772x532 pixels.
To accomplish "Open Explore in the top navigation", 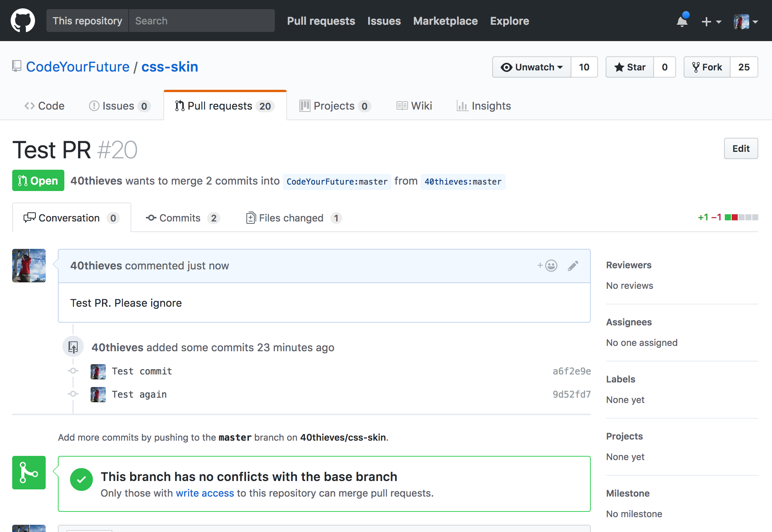I will coord(510,21).
